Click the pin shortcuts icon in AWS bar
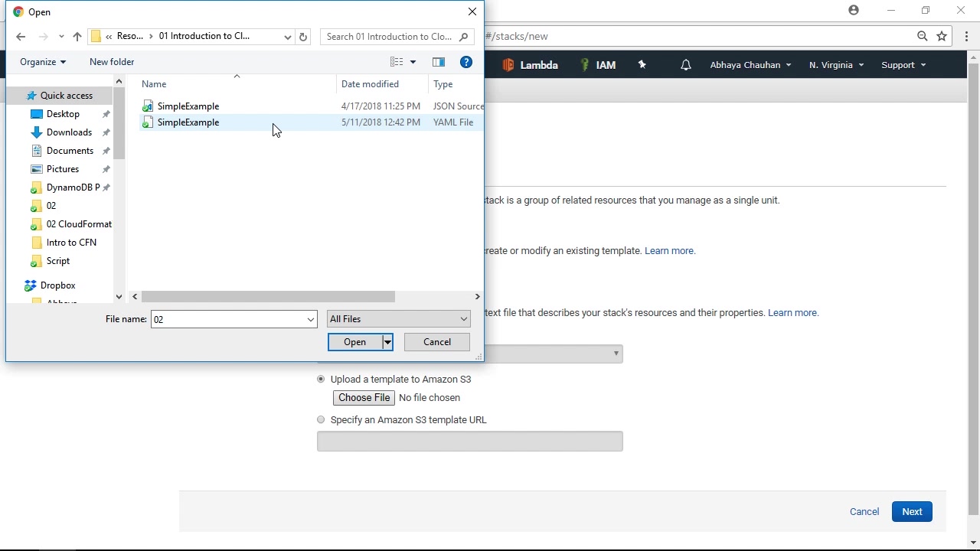Viewport: 980px width, 551px height. (642, 65)
